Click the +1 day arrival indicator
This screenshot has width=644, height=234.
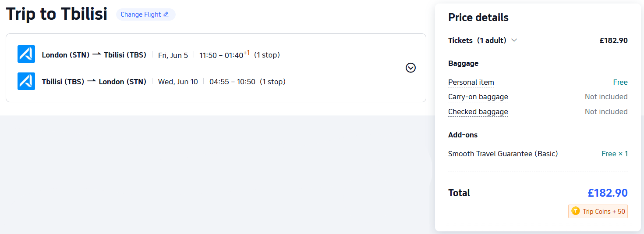(246, 53)
